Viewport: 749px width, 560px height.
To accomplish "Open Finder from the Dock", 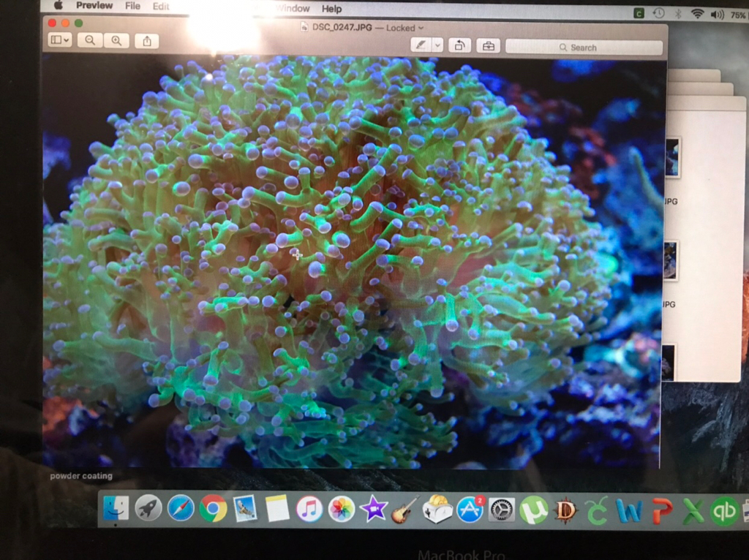I will pos(116,507).
